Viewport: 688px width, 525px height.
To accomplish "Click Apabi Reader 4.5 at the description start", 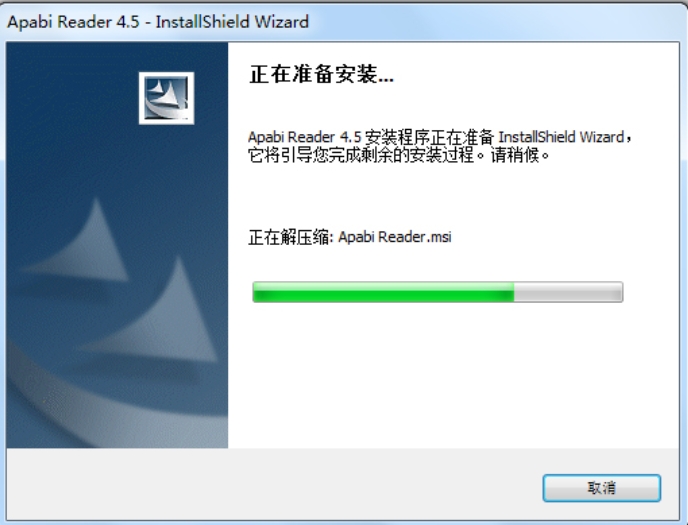I will 305,137.
